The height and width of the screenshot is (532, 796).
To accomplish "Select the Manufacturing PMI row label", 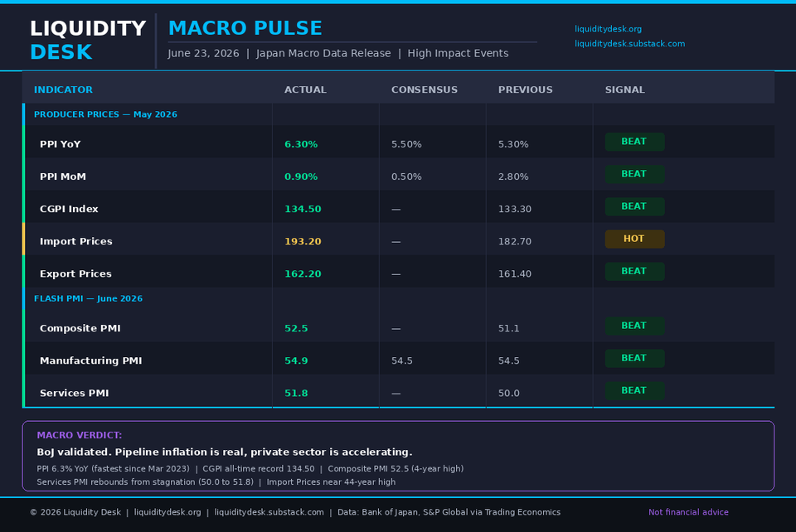I will pos(91,360).
